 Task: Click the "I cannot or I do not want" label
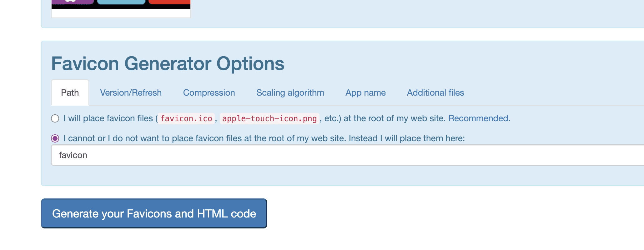click(264, 138)
